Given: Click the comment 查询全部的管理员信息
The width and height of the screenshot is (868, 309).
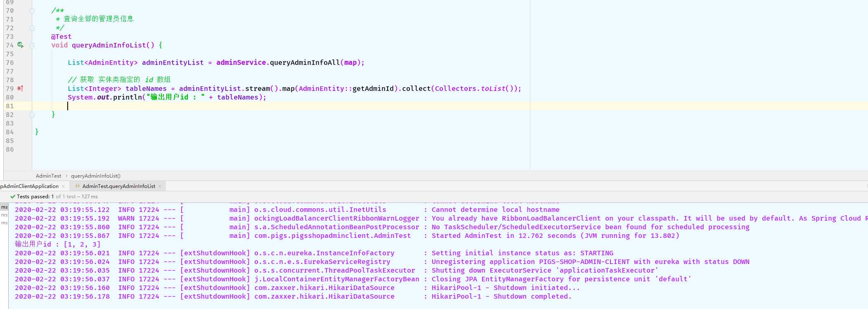Looking at the screenshot, I should point(99,19).
